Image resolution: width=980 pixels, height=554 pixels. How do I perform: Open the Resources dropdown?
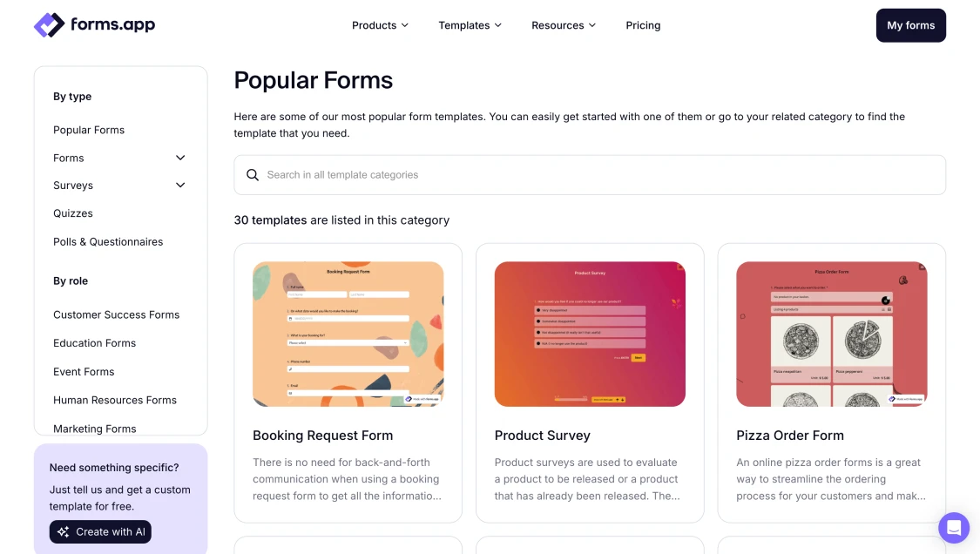[x=564, y=25]
